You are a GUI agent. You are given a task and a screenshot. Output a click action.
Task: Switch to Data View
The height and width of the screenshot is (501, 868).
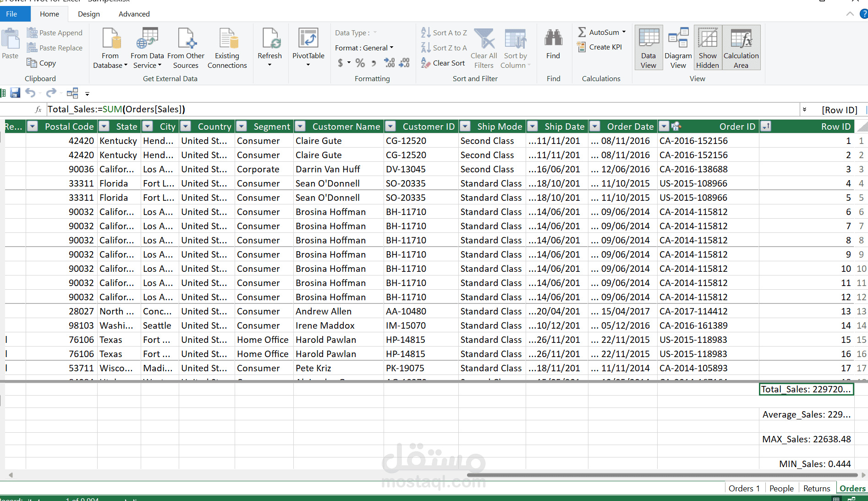click(648, 48)
